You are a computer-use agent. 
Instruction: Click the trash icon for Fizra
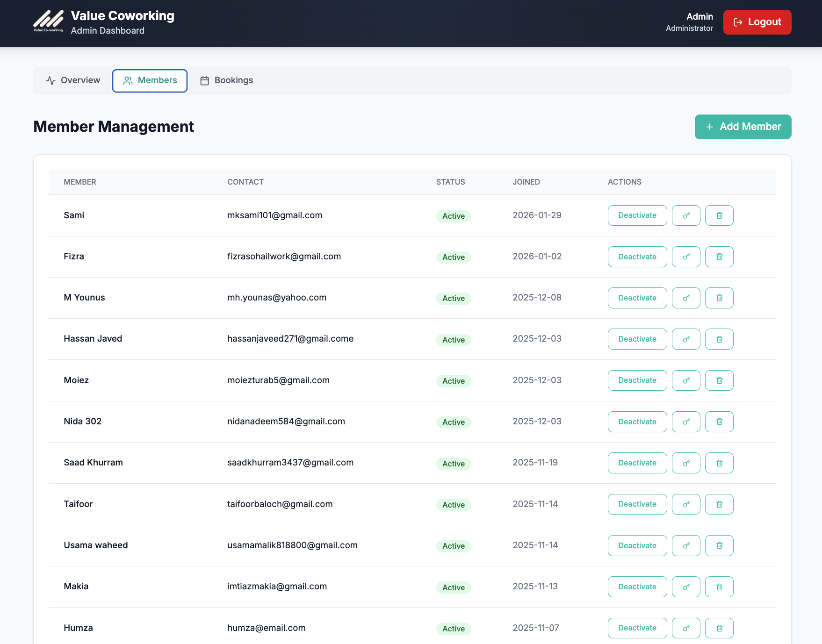point(719,257)
